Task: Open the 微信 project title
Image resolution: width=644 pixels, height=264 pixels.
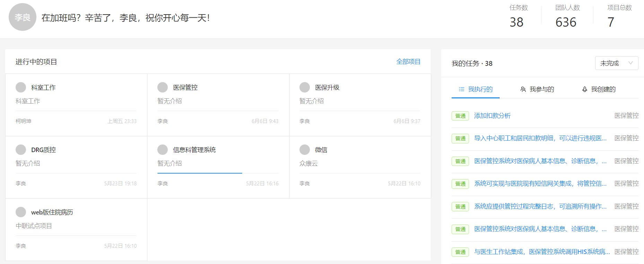Action: pyautogui.click(x=321, y=150)
